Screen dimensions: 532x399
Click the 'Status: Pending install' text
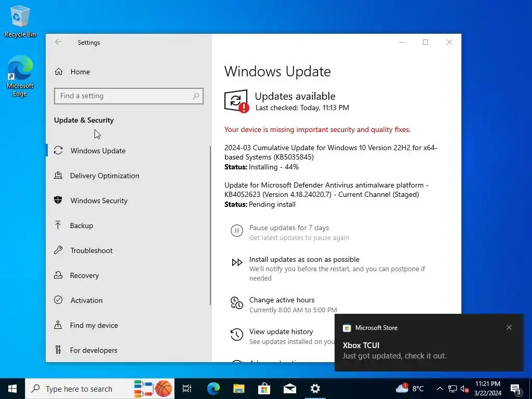tap(260, 204)
